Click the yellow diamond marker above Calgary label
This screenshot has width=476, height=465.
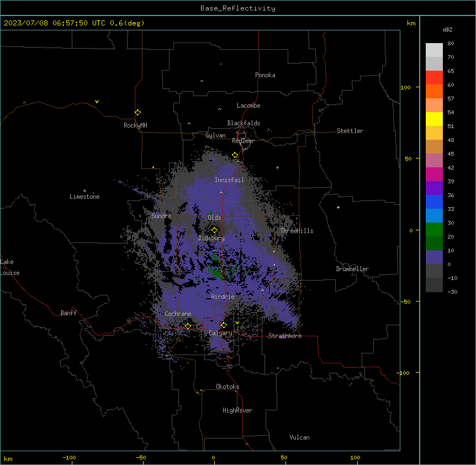tap(224, 325)
